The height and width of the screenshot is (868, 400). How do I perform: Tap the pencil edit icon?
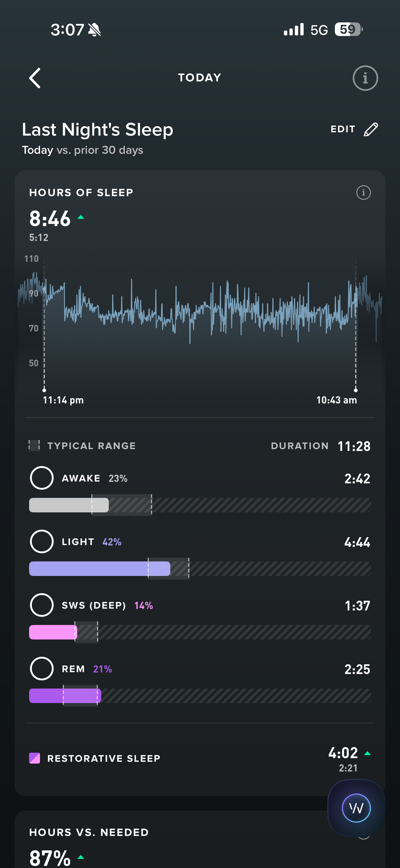coord(371,130)
